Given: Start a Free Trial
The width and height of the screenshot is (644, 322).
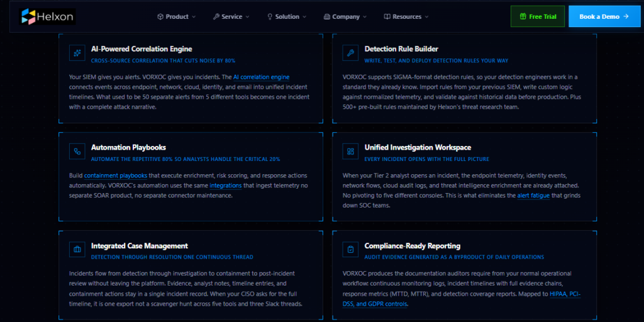Looking at the screenshot, I should (538, 16).
